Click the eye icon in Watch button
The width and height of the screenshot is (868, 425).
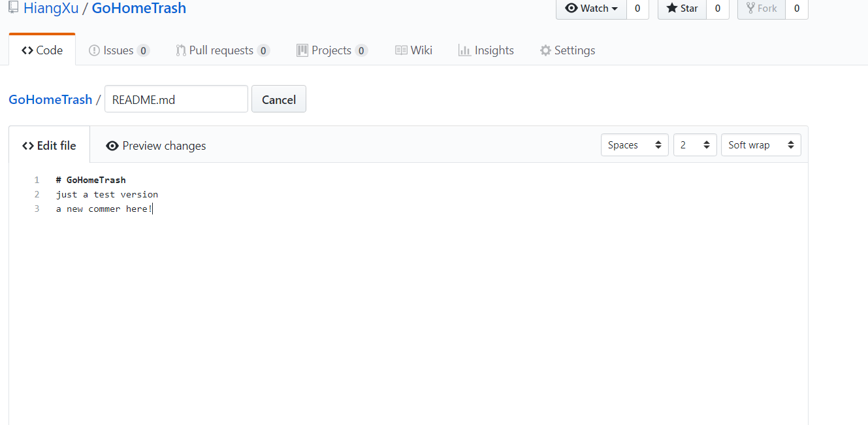coord(571,8)
